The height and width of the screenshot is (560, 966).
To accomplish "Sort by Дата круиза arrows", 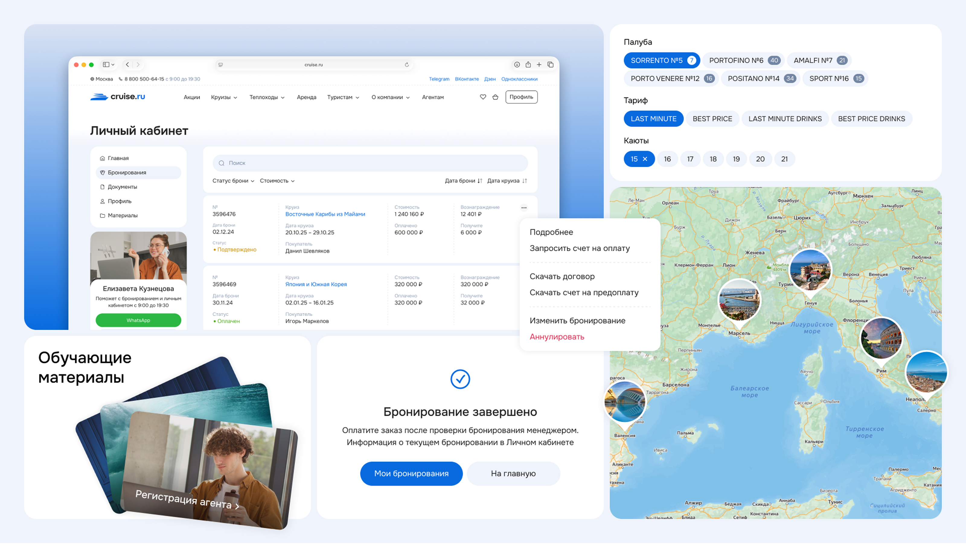I will click(524, 181).
